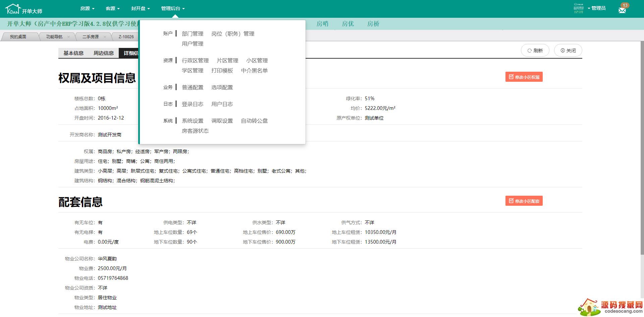
Task: Close the 功能导航 tab with its X
Action: tap(69, 37)
